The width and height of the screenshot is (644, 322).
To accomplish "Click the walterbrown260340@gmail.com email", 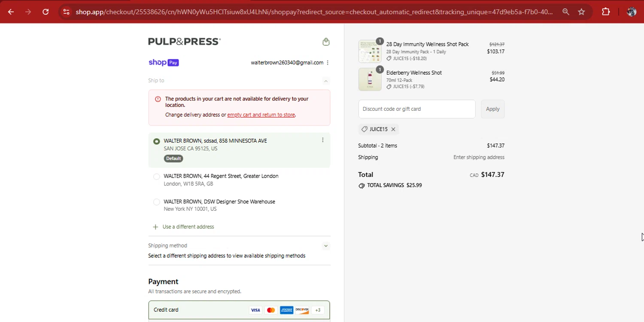I will click(287, 63).
